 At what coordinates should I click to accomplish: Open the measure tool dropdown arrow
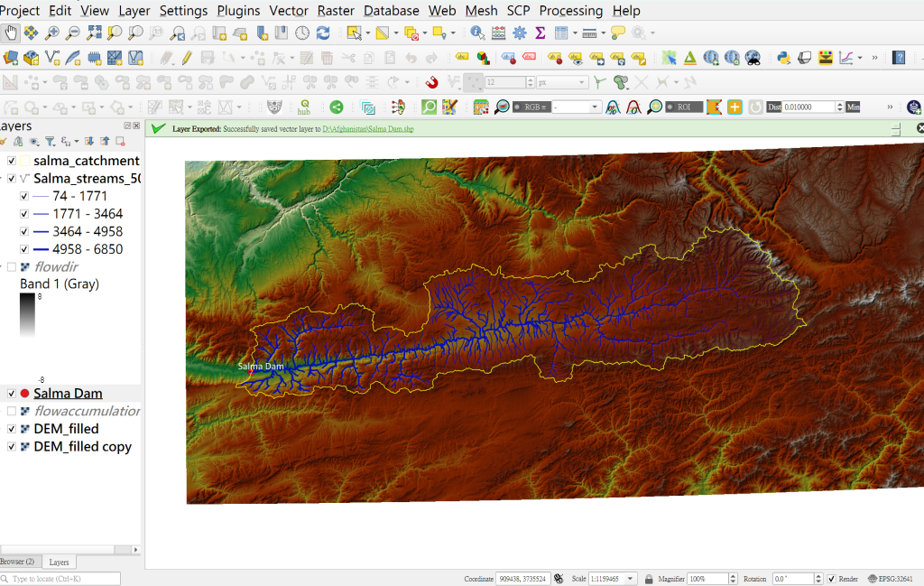click(603, 33)
